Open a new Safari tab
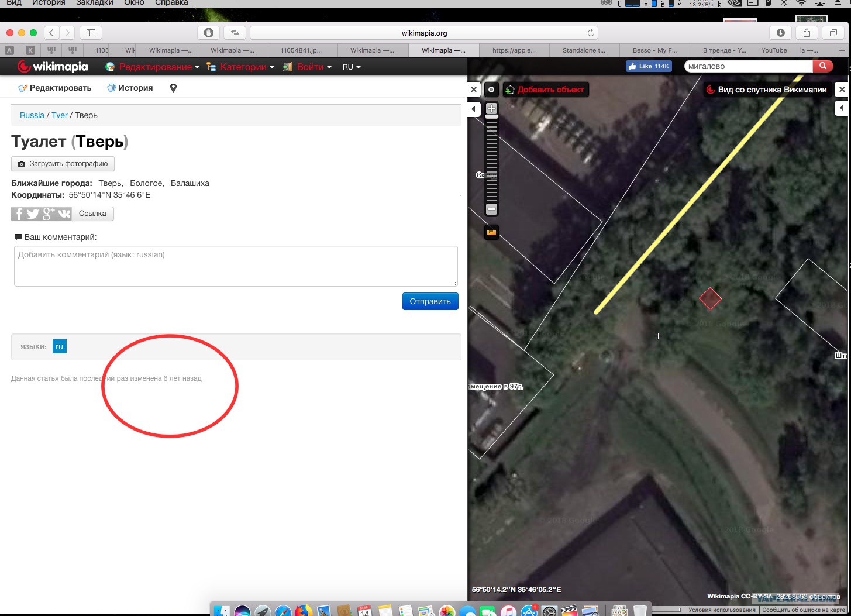 [842, 50]
